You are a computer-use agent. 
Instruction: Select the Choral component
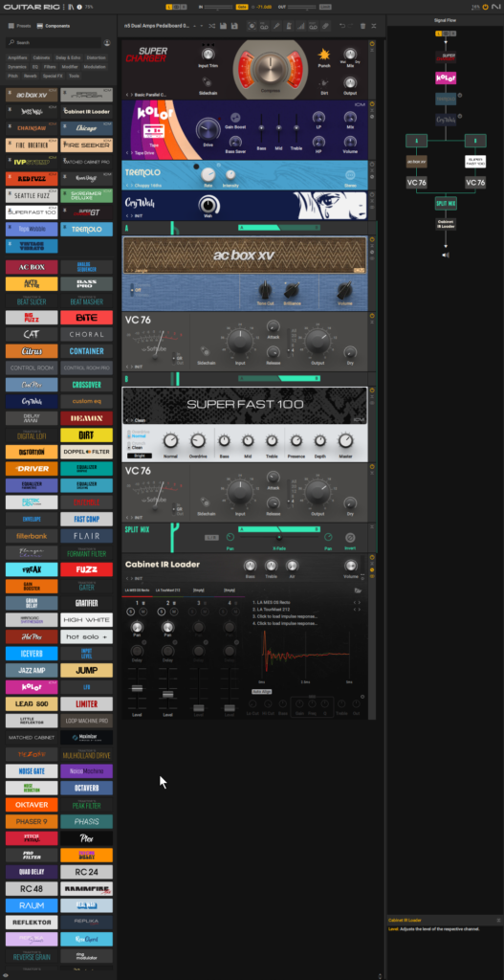(86, 334)
